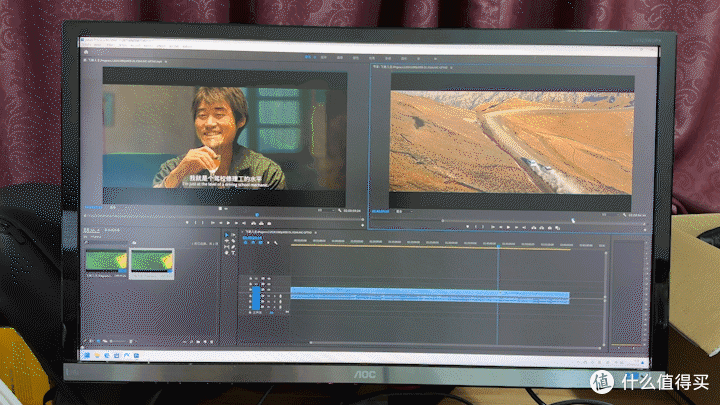Switch to the Hand tool
720x405 pixels.
tap(227, 253)
